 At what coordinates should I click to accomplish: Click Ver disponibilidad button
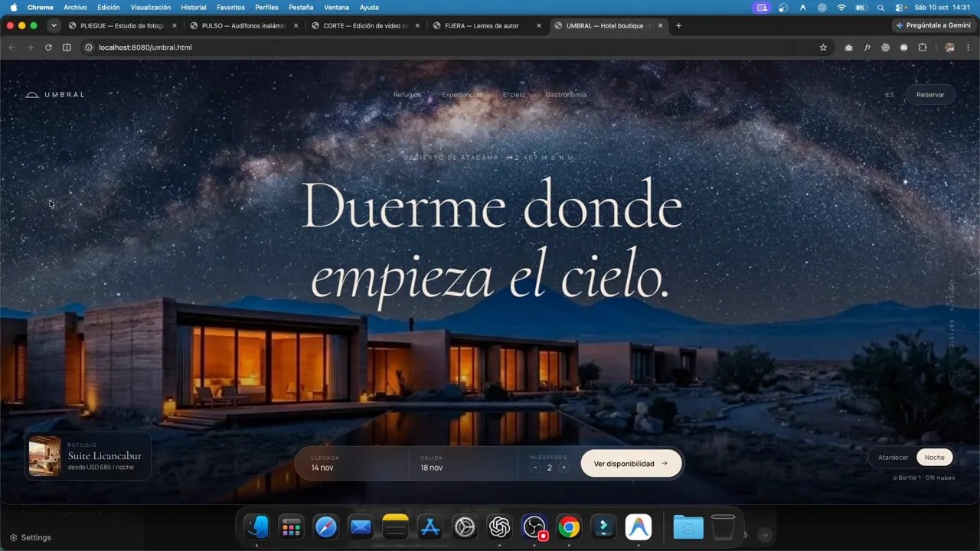[631, 464]
